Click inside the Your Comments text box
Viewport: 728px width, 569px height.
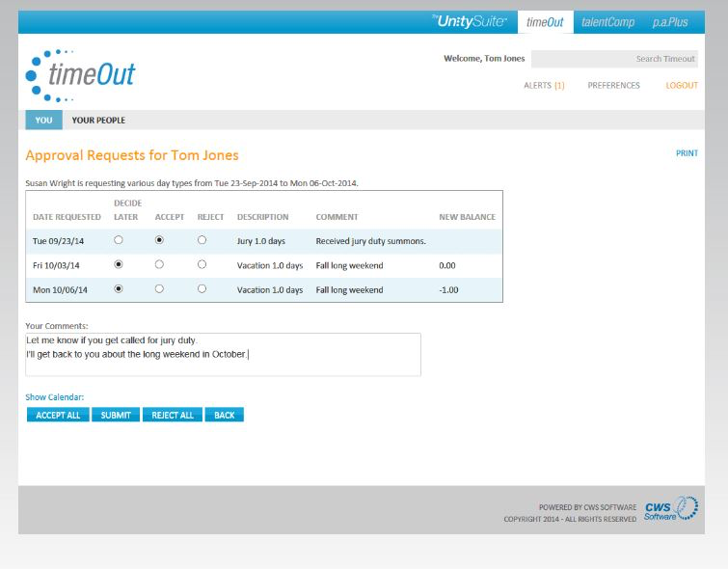click(x=223, y=354)
